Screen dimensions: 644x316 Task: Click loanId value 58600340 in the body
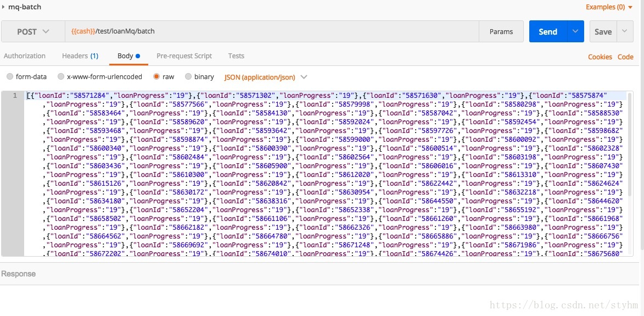click(107, 148)
